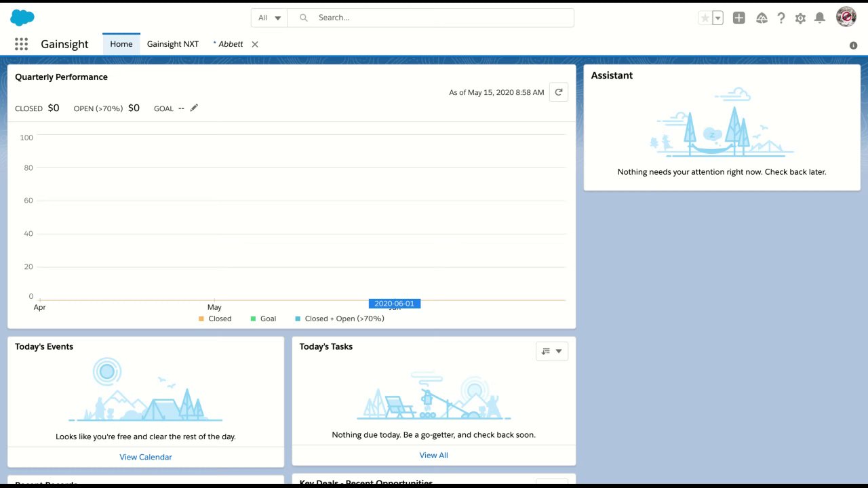Click the global Search field

[431, 18]
